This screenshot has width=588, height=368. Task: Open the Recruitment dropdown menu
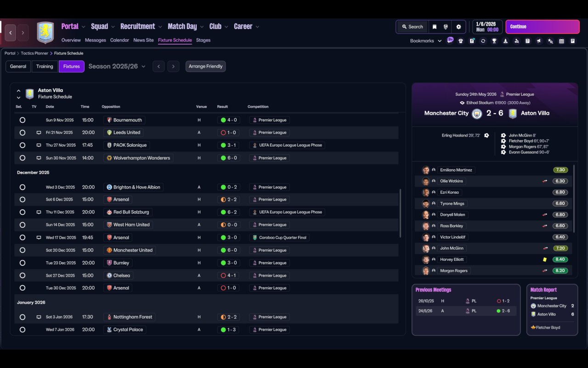coord(141,27)
